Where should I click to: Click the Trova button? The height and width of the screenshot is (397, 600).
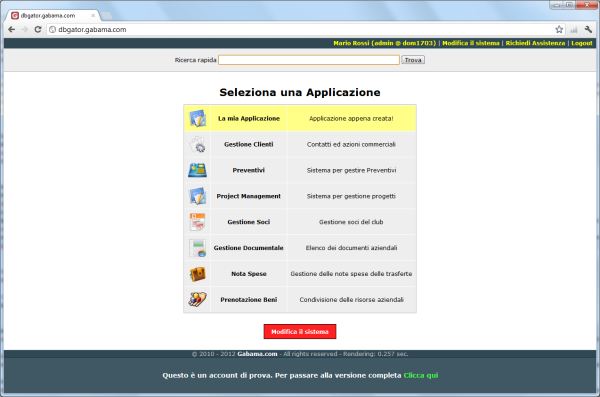(x=413, y=60)
